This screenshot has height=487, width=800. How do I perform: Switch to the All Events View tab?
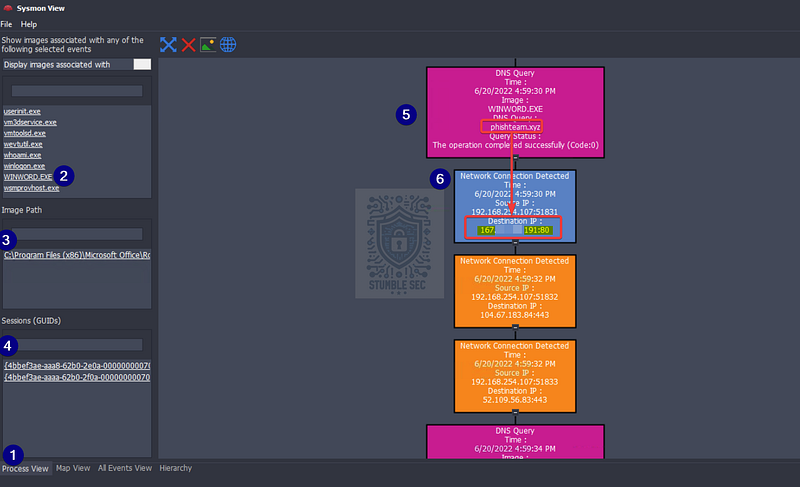tap(124, 468)
